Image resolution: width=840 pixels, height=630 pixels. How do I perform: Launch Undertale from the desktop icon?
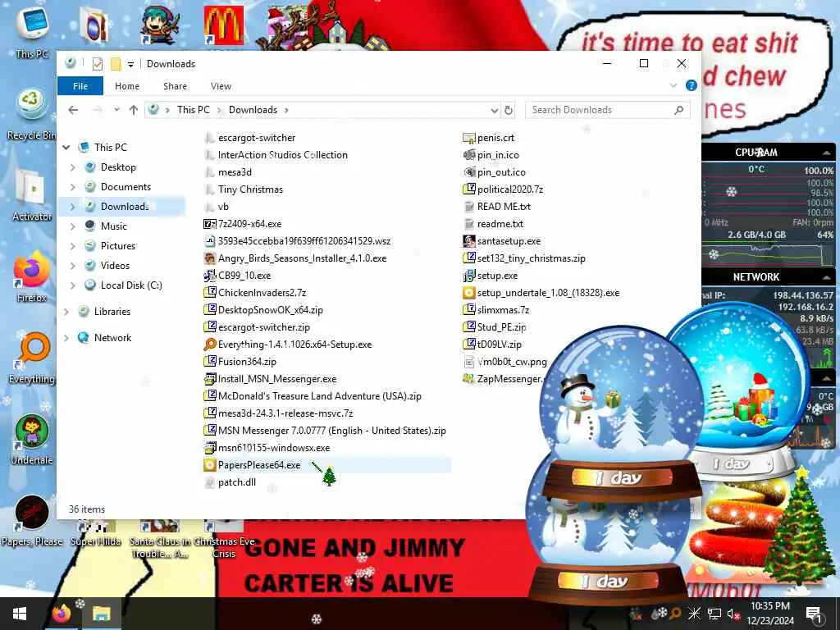tap(32, 439)
